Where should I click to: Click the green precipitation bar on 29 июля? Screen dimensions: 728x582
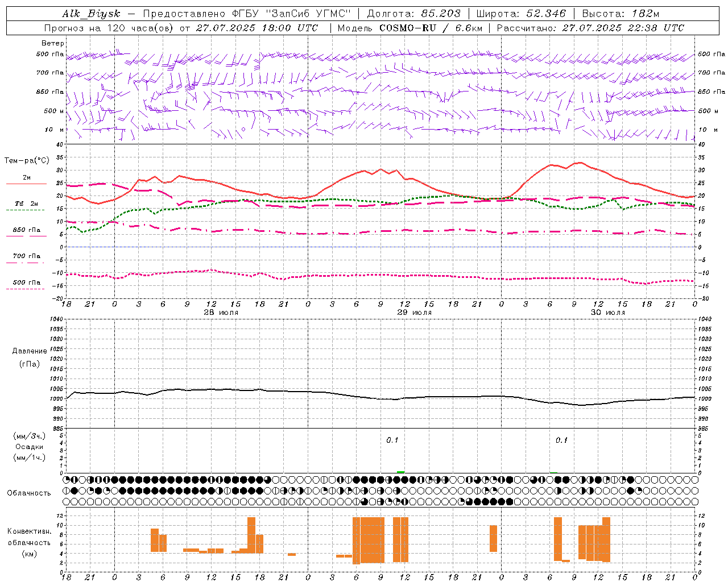pos(401,472)
